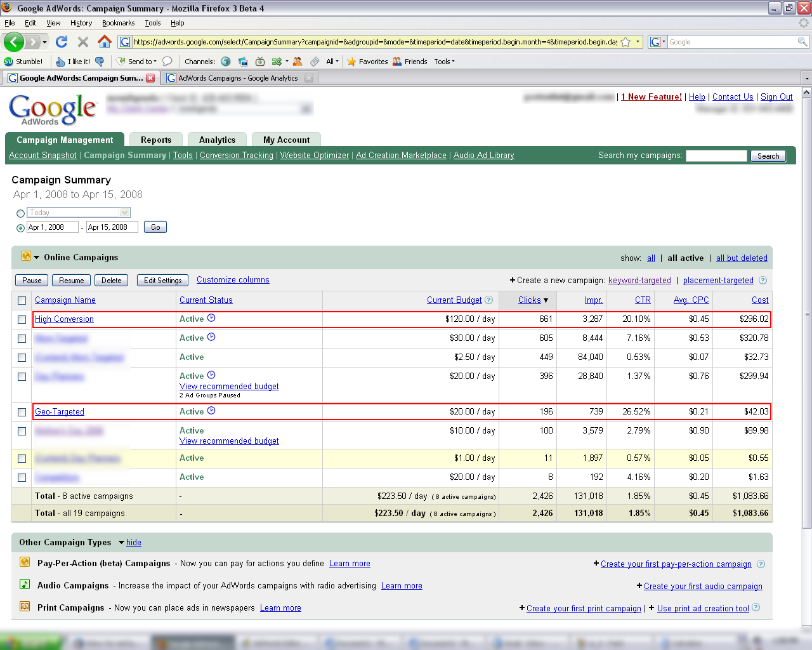Open the History menu

click(x=81, y=23)
